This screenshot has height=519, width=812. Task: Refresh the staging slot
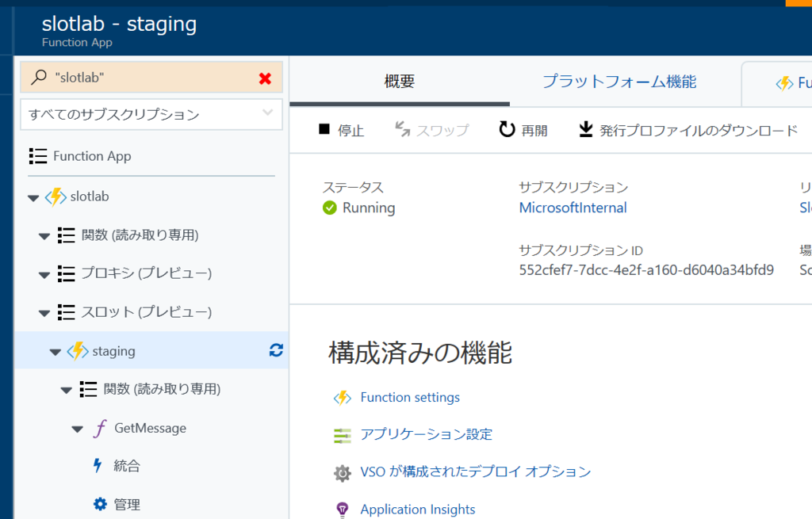[276, 350]
